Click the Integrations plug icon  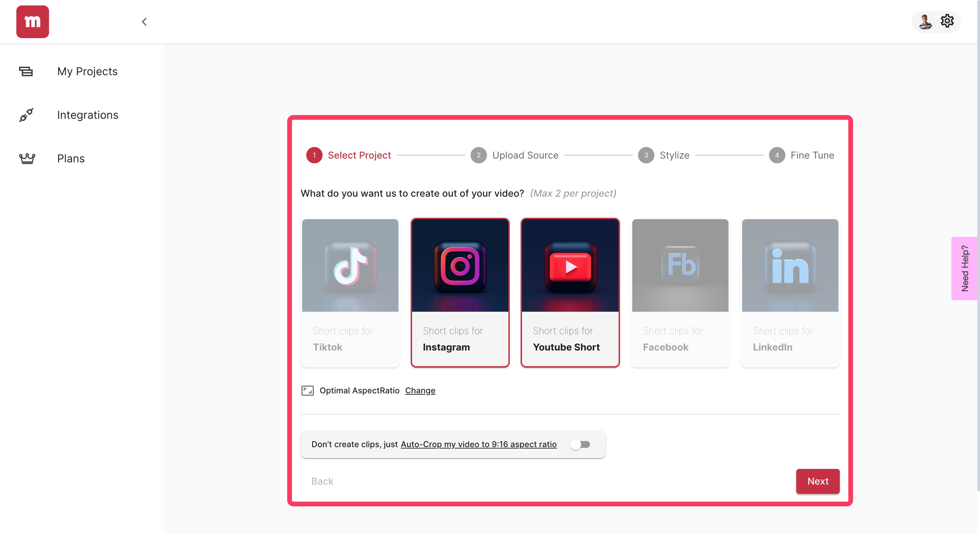(x=26, y=115)
